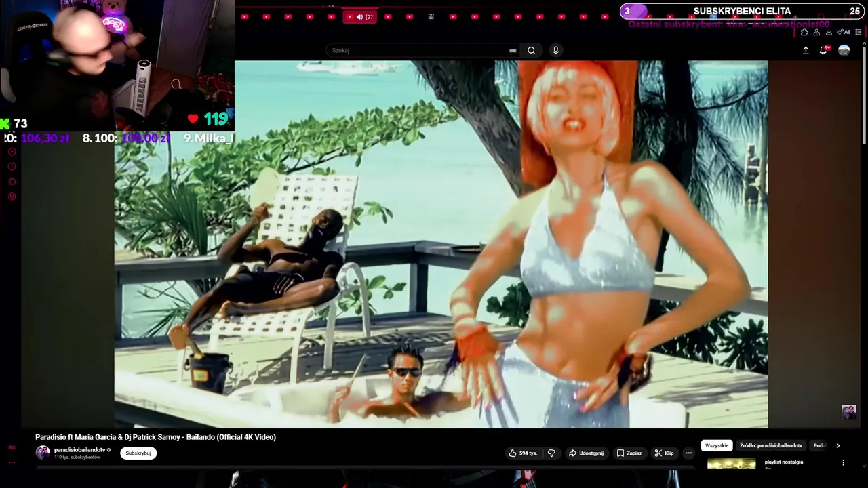The height and width of the screenshot is (488, 868).
Task: Open the circle player icon in the browser sidebar
Action: click(12, 152)
